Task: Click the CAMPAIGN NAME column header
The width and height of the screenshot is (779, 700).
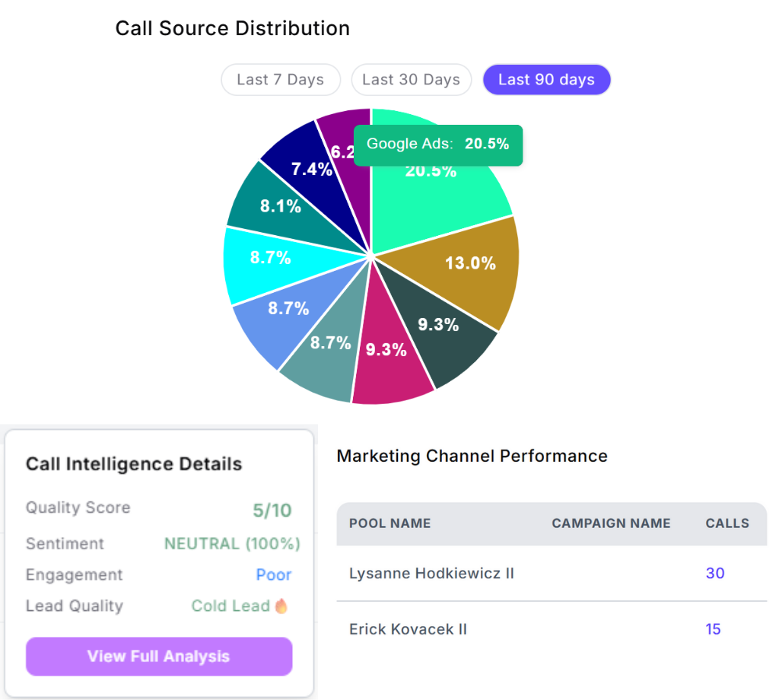Action: tap(612, 523)
